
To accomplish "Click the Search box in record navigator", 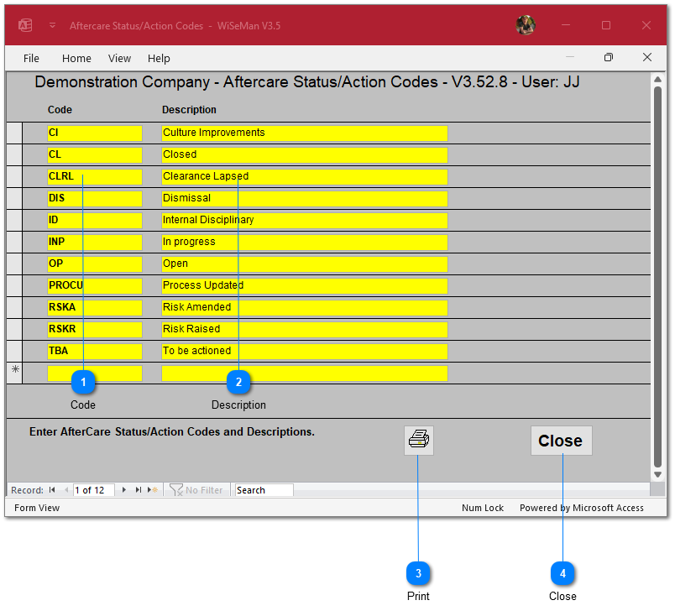I will pos(264,490).
